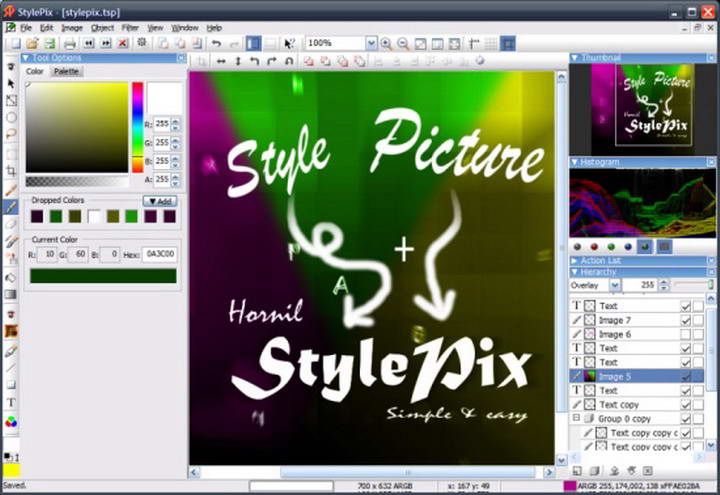Select the Gradient tool

(x=11, y=294)
